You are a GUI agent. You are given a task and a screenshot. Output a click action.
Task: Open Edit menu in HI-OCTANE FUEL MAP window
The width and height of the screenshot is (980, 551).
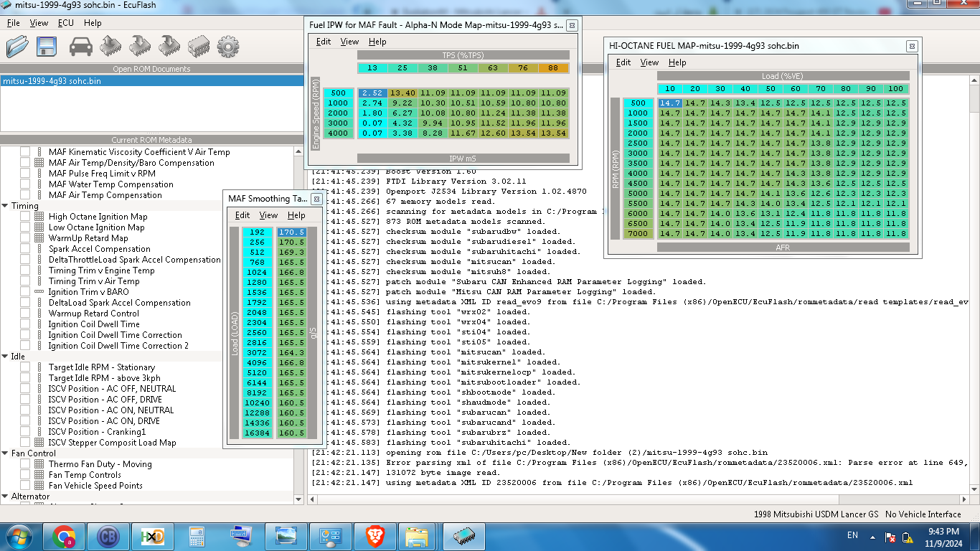point(623,62)
